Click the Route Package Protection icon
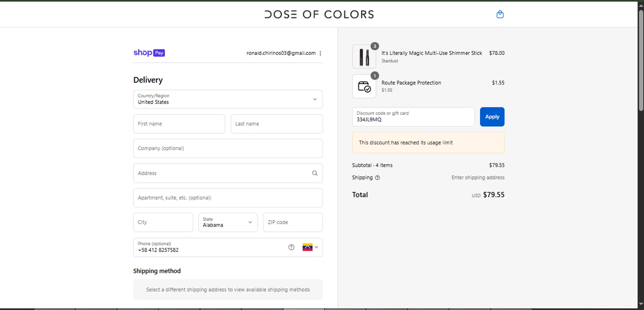Image resolution: width=644 pixels, height=310 pixels. 364,86
